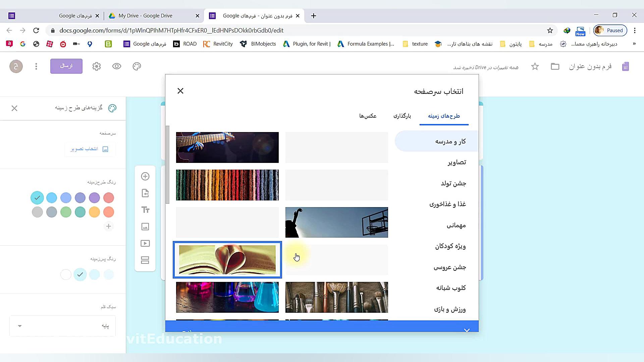Viewport: 644px width, 362px height.
Task: Open the more options three-dot menu
Action: 36,66
